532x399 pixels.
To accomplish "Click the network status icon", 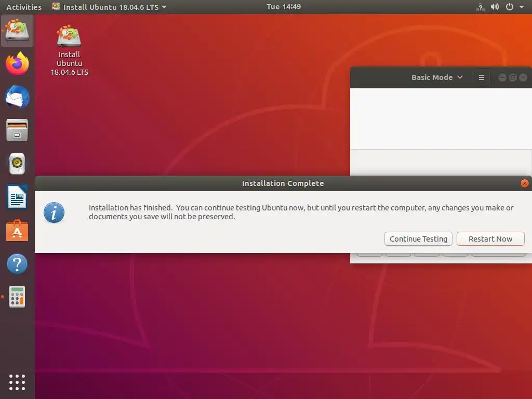I will pyautogui.click(x=481, y=7).
